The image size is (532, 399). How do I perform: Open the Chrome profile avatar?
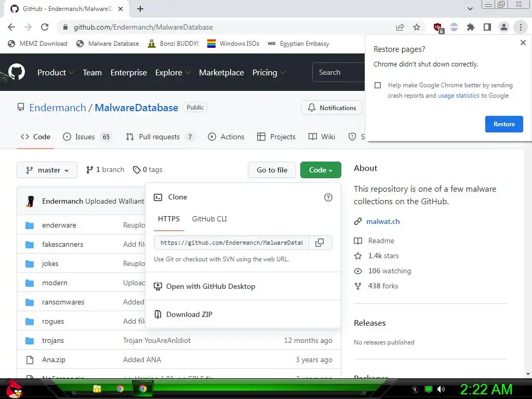(x=504, y=27)
